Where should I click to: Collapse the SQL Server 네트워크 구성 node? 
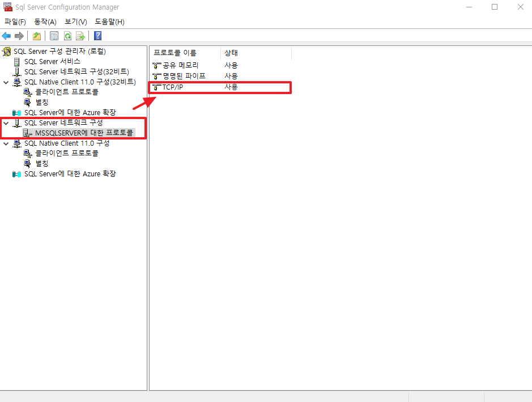point(6,123)
